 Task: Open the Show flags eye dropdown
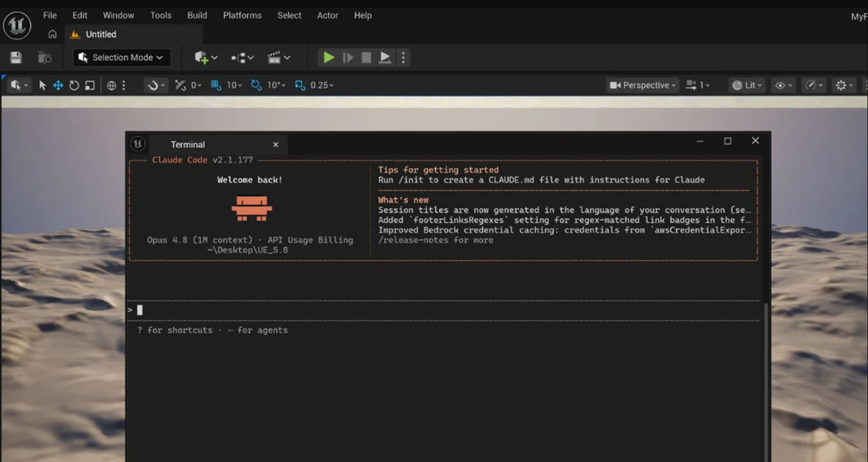(x=784, y=85)
